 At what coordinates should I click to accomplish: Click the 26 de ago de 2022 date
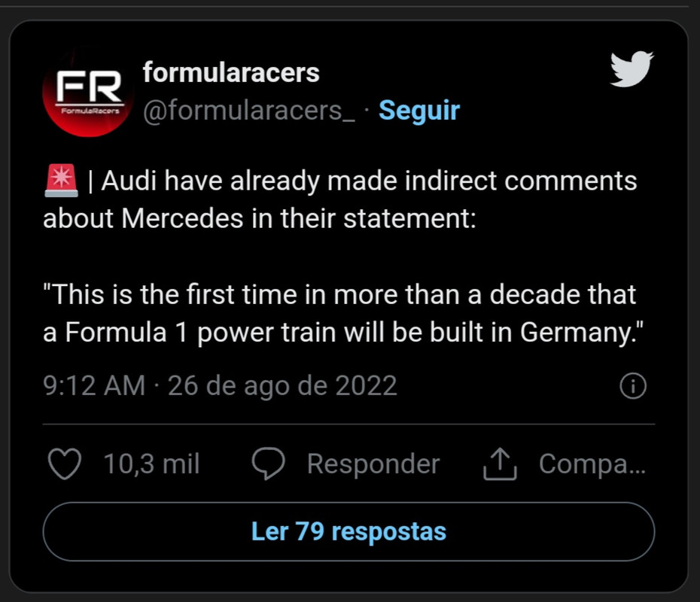pos(282,385)
